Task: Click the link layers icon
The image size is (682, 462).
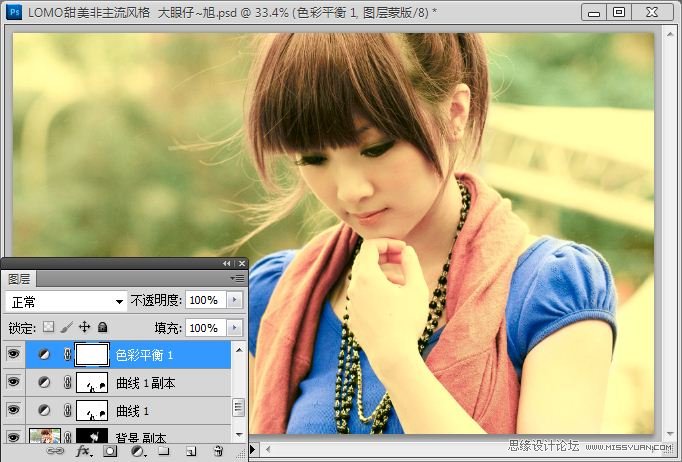Action: [55, 451]
